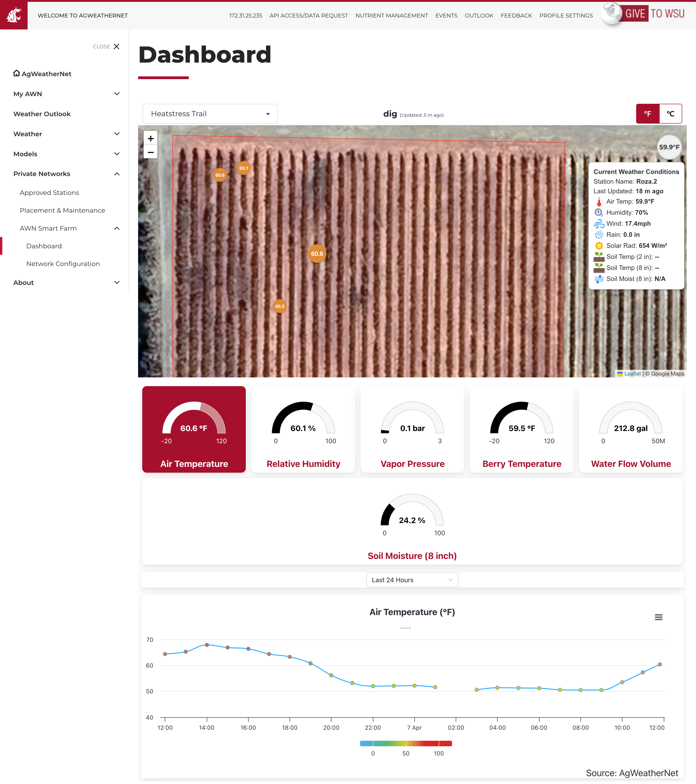Screen dimensions: 696x784
Task: Click the 59.9°F station bubble
Action: tap(669, 147)
